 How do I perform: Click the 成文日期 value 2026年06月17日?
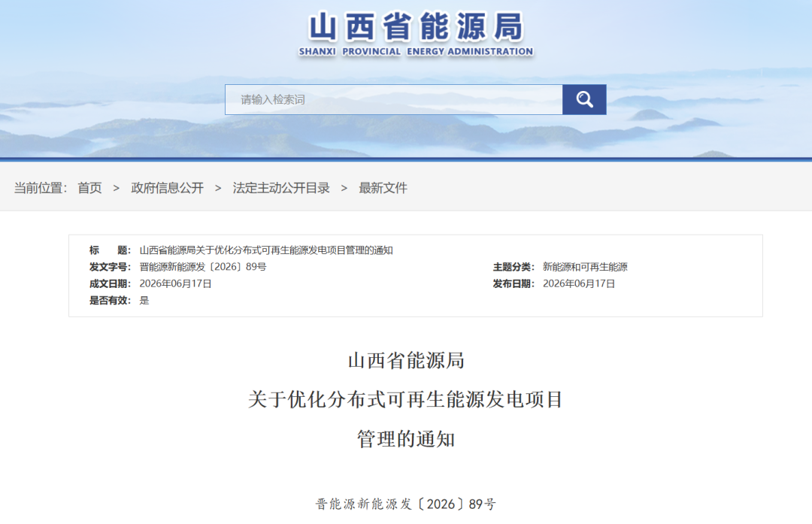tap(175, 283)
